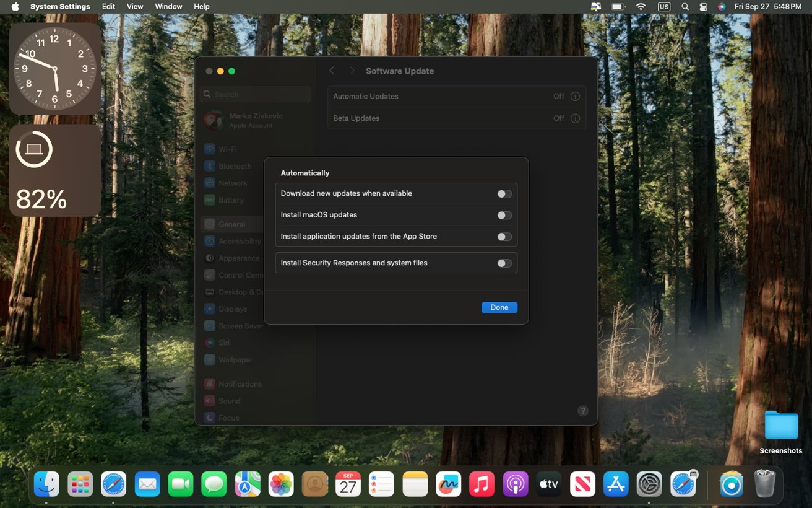
Task: Click the Done button
Action: (499, 307)
